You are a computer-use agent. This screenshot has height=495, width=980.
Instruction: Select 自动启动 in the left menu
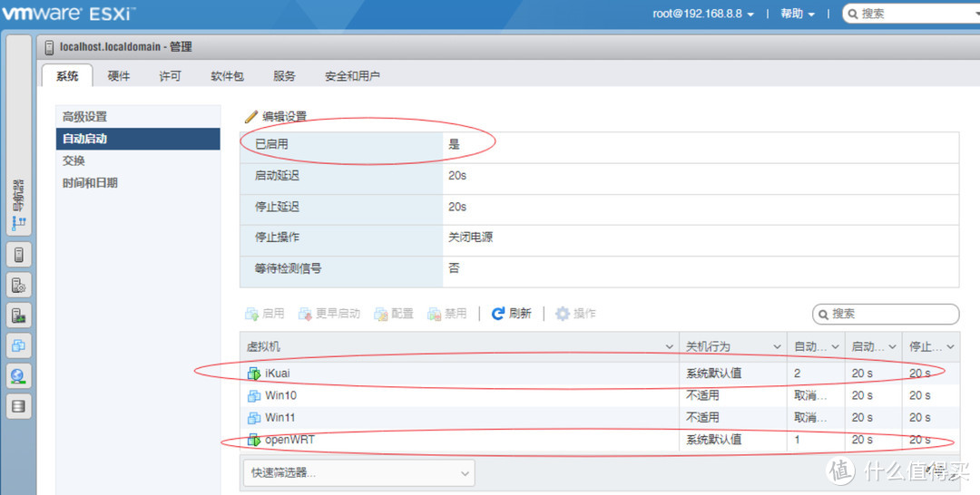tap(138, 139)
